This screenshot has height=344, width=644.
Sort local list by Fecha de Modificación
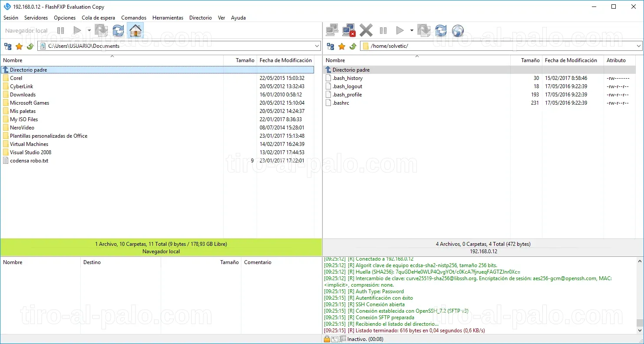[285, 60]
